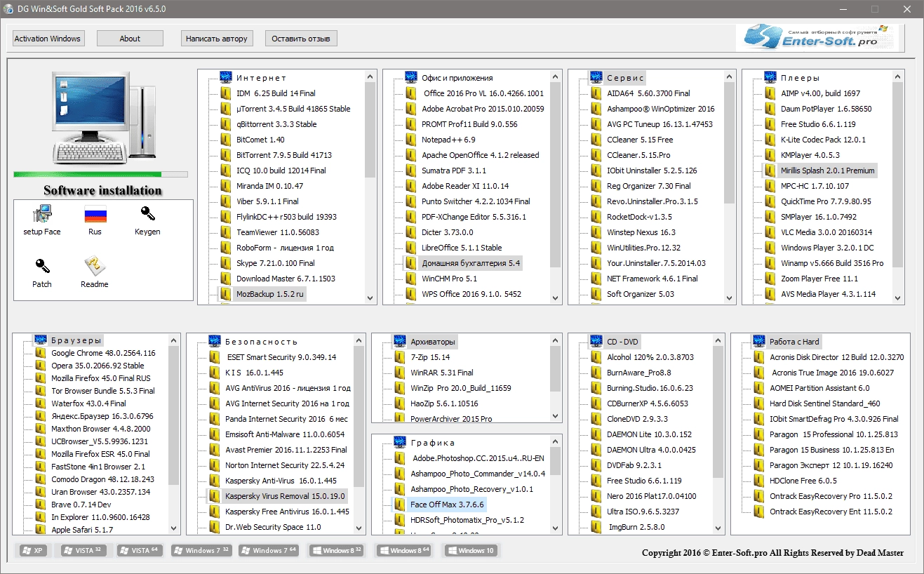Screen dimensions: 924x574
Task: Click the monitor icon beside Интернет
Action: 226,77
